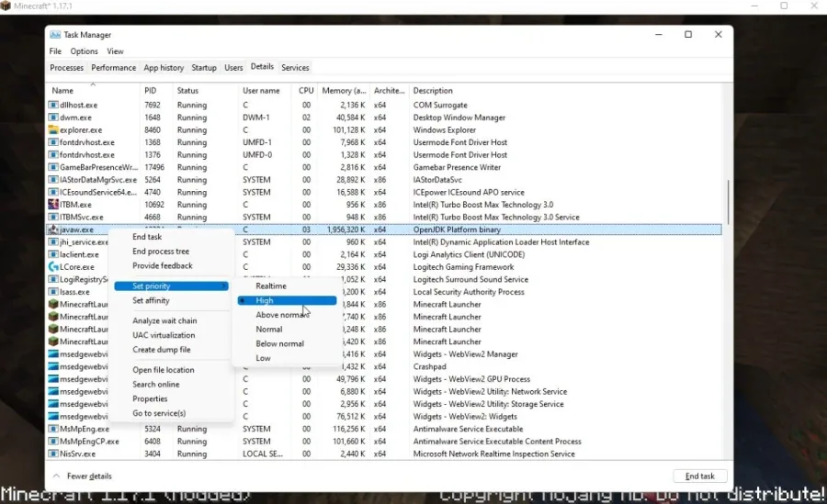Viewport: 827px width, 504px height.
Task: Select End process tree menu entry
Action: click(x=161, y=252)
